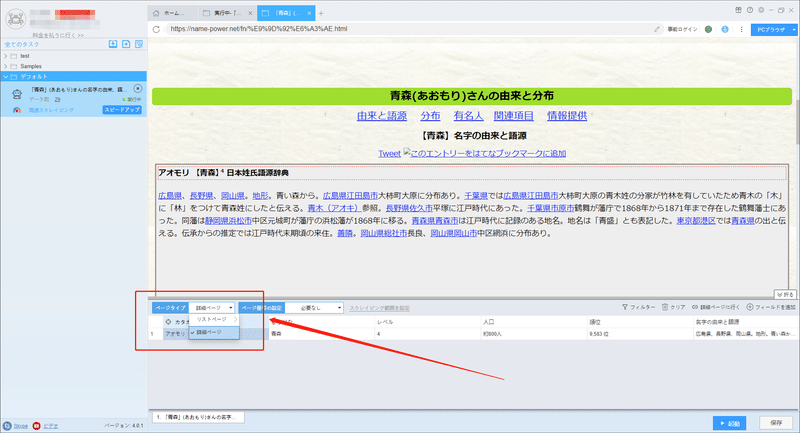Click the Skype icon at bottom left
Screen dimensions: 800x433
7,426
